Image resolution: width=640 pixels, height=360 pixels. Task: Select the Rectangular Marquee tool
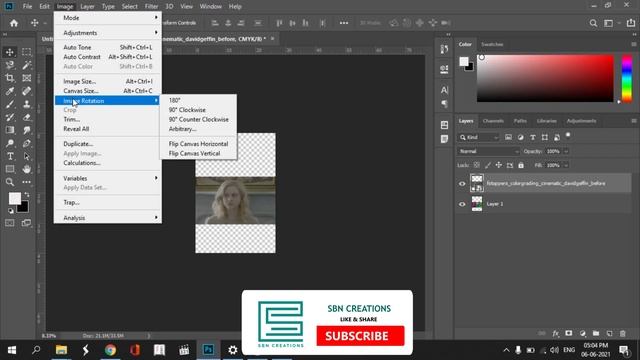click(27, 52)
